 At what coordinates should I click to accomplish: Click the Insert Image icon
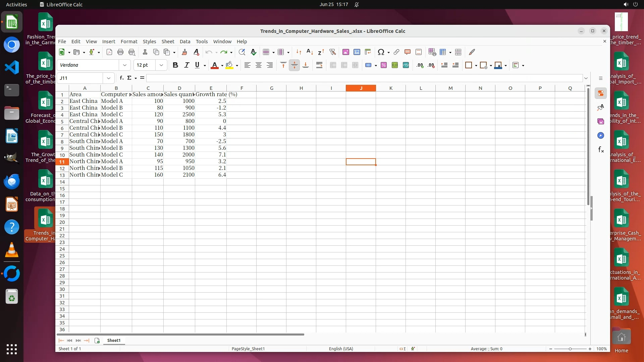click(x=345, y=52)
